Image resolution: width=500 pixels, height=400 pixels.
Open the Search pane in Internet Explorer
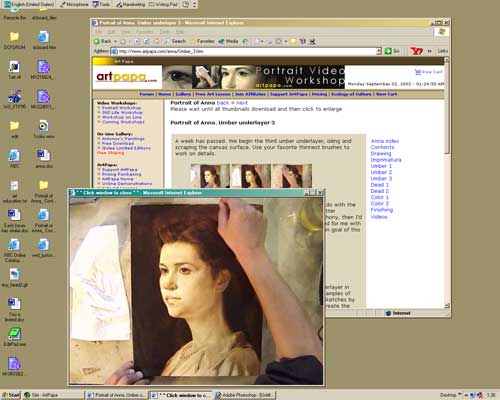[175, 41]
